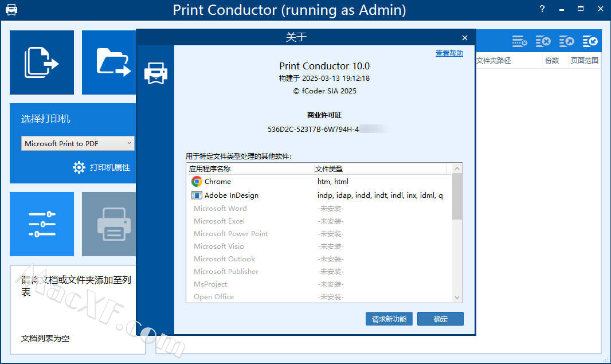Screen dimensions: 611x364
Task: Close the 关于 dialog with its X
Action: click(x=465, y=38)
